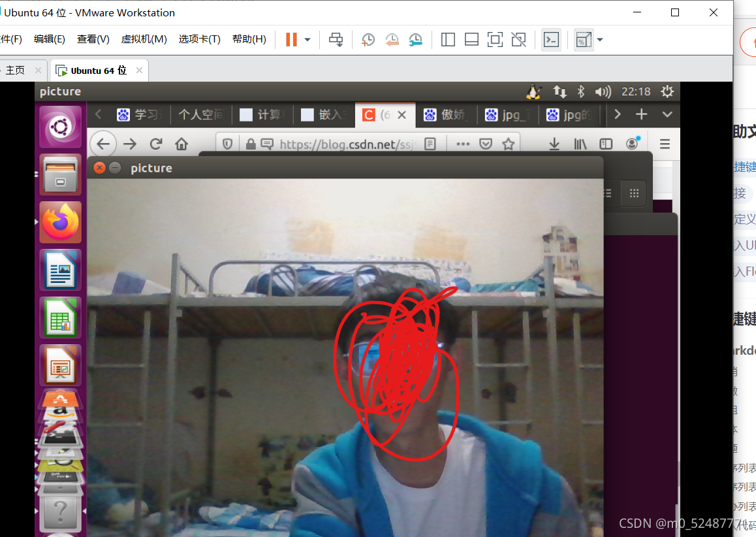The width and height of the screenshot is (756, 537).
Task: Open the VMware console view icon
Action: (x=551, y=40)
